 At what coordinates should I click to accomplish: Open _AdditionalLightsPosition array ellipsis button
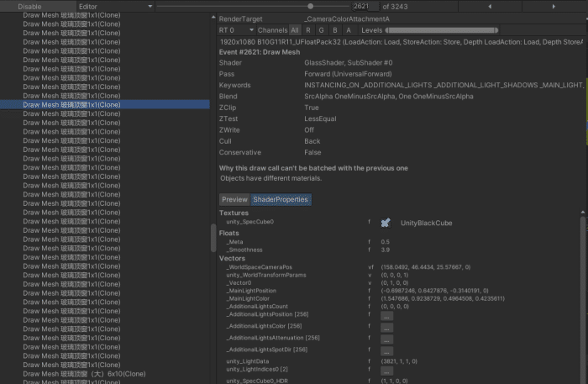click(x=386, y=317)
